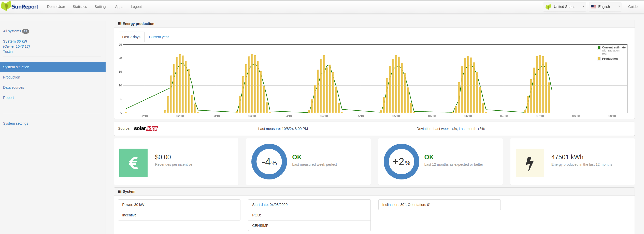Image resolution: width=644 pixels, height=234 pixels.
Task: Click the +2% yearly deviation donut
Action: 402,162
